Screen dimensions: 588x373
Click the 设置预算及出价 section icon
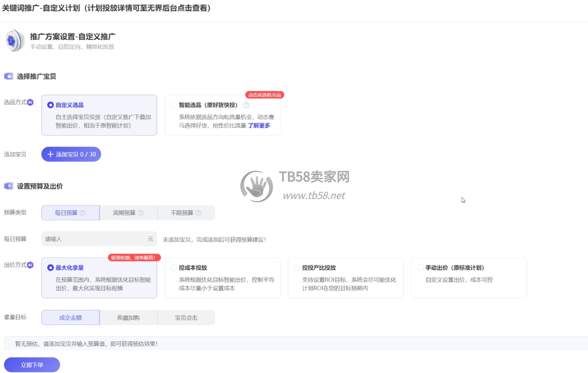click(x=8, y=186)
